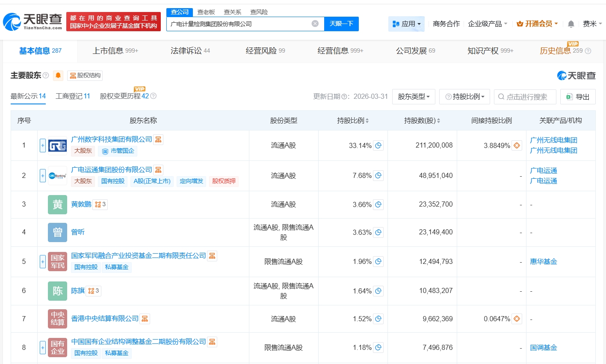Open structure icon beside 广电运通集团股份有限公司
The image size is (606, 364).
(158, 170)
